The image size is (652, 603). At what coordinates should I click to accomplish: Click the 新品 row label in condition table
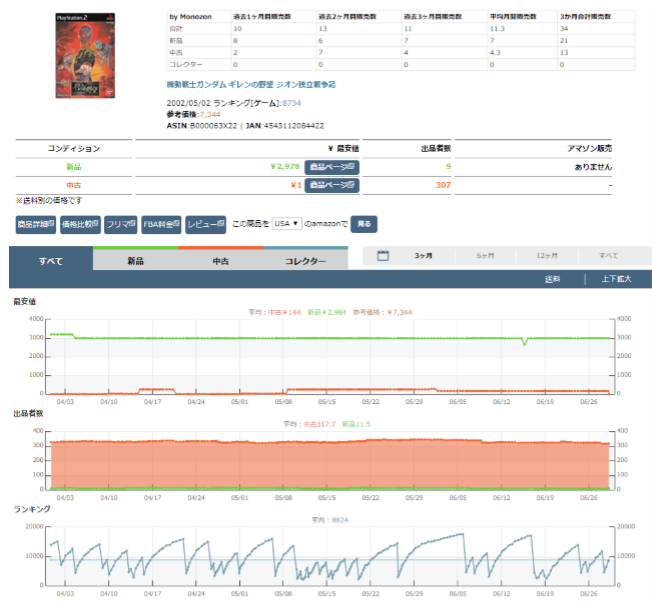(74, 167)
